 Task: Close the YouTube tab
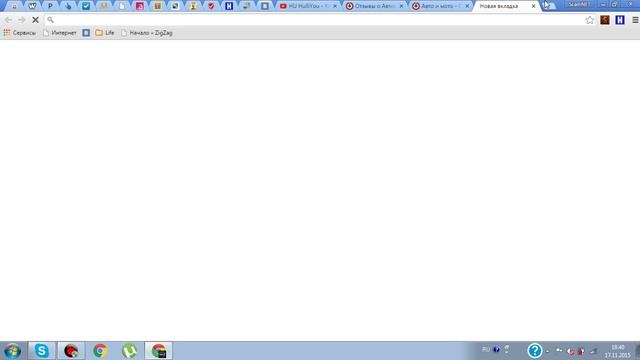pos(335,6)
